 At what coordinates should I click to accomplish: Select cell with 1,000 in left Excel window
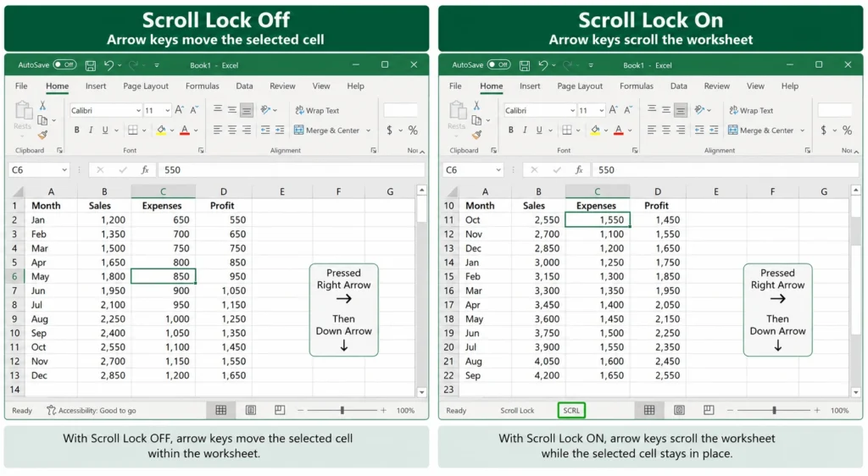pyautogui.click(x=163, y=319)
